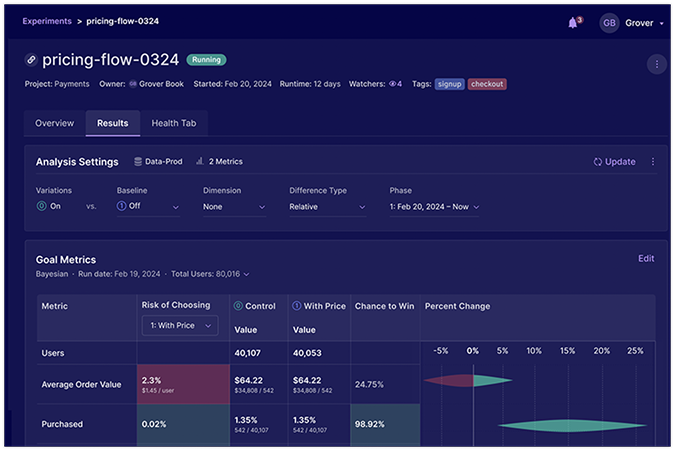Click the watchers eye icon

click(x=393, y=84)
